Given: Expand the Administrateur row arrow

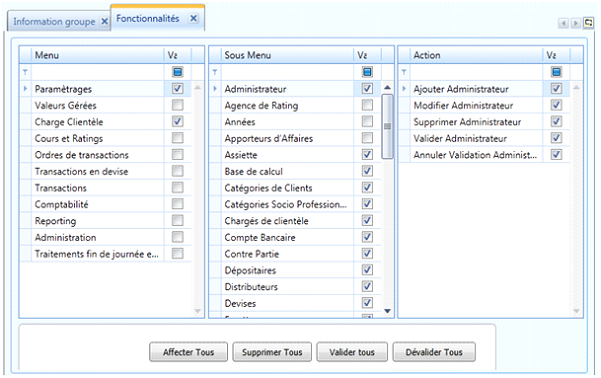Looking at the screenshot, I should (215, 89).
